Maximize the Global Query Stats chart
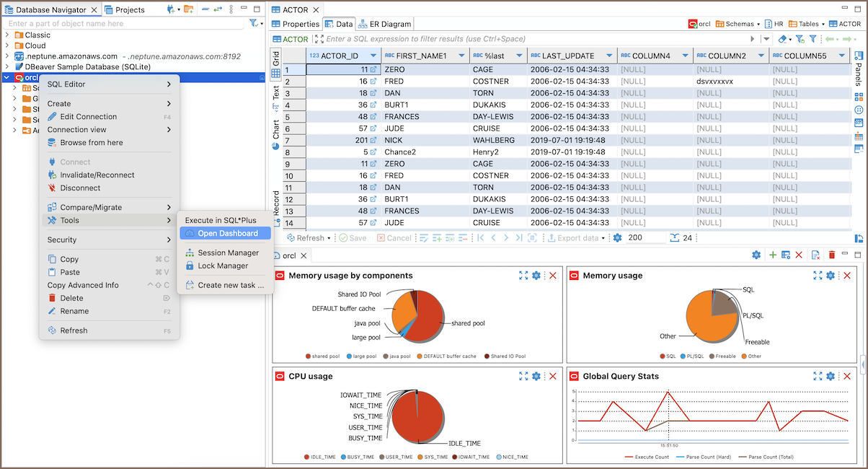This screenshot has height=469, width=868. coord(818,376)
